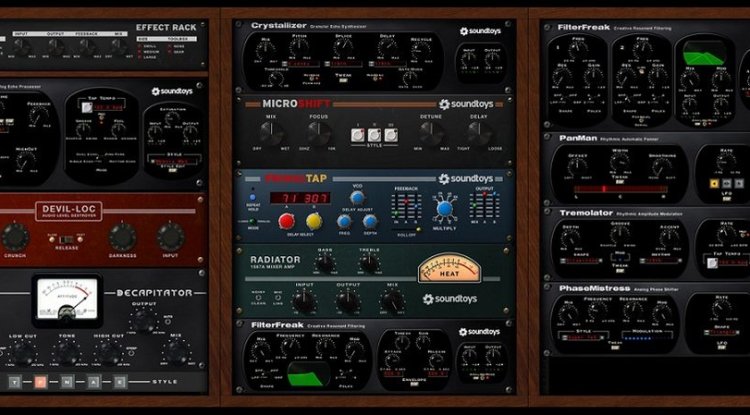
Task: Select Decapitator style T
Action: 15,382
